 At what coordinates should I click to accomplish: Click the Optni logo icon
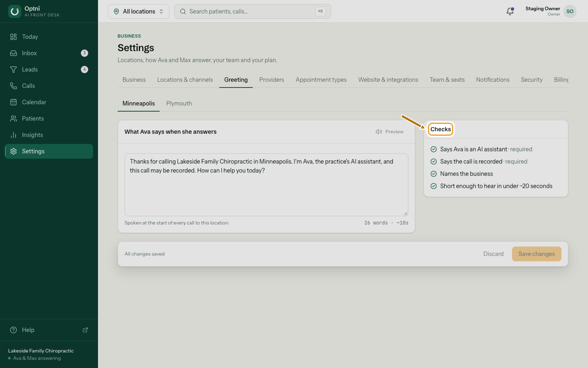15,11
